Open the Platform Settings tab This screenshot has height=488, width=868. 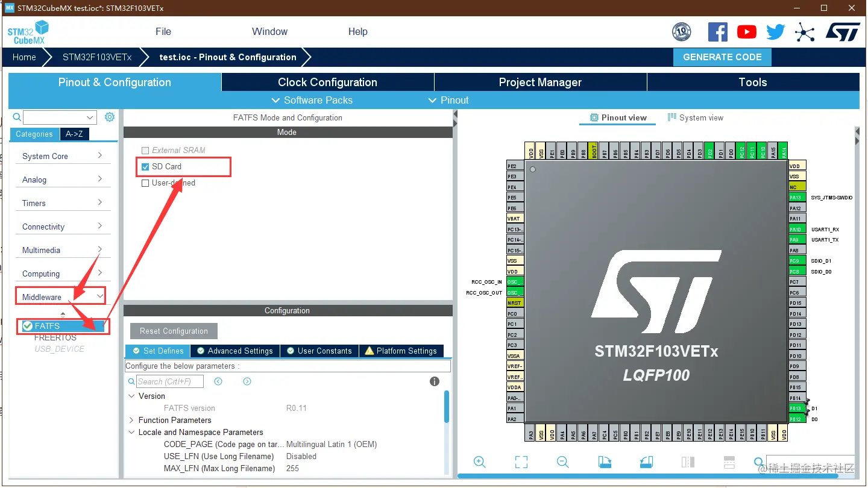tap(401, 351)
